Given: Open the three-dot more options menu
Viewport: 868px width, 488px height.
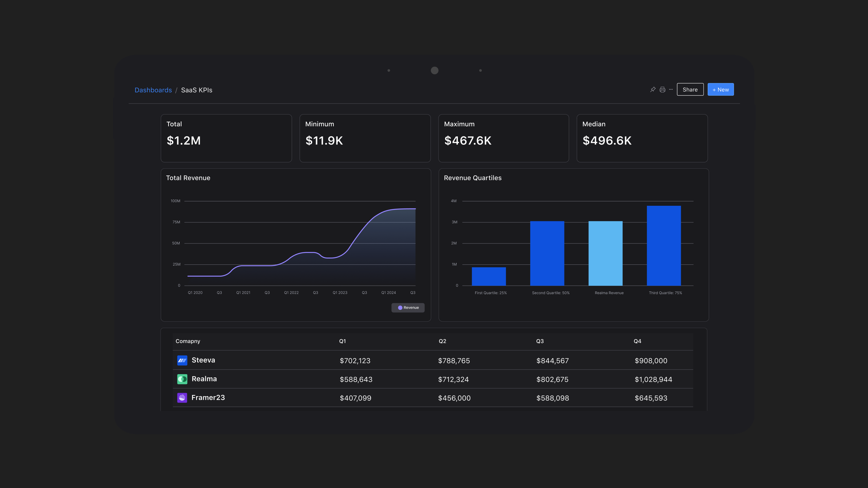Looking at the screenshot, I should (671, 89).
